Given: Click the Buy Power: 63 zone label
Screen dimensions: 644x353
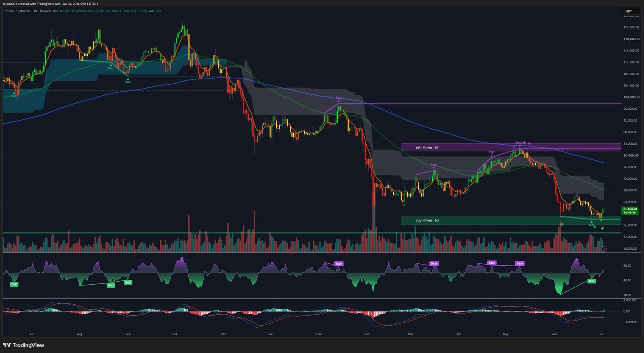Looking at the screenshot, I should [x=427, y=220].
